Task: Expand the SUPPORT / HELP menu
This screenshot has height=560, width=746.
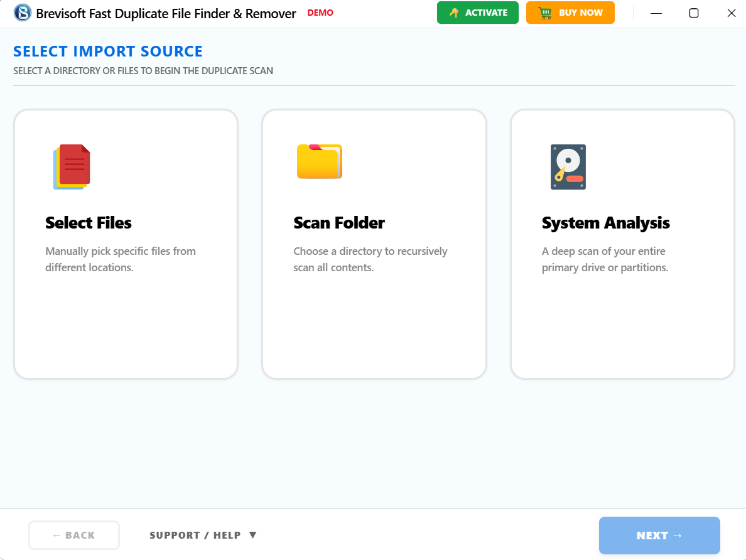Action: coord(195,535)
